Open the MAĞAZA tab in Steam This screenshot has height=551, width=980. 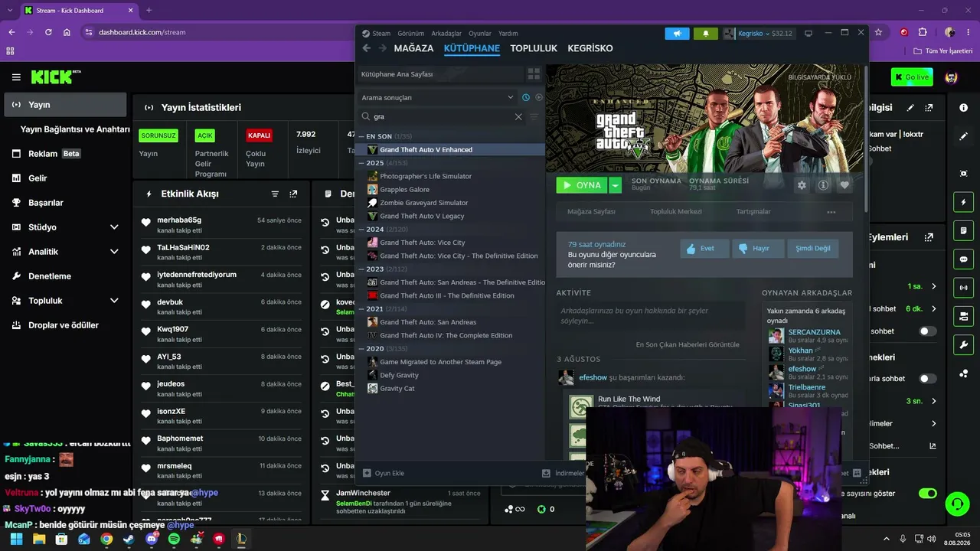[x=413, y=48]
